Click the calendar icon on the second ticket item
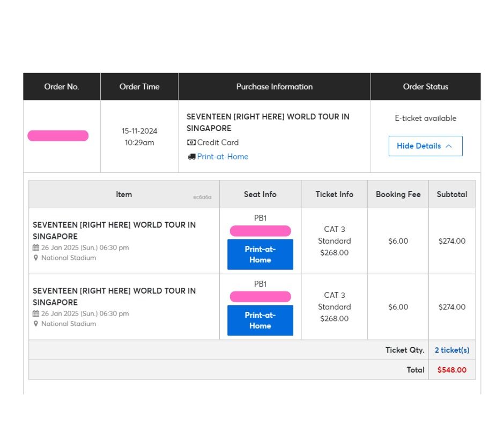 (x=35, y=313)
